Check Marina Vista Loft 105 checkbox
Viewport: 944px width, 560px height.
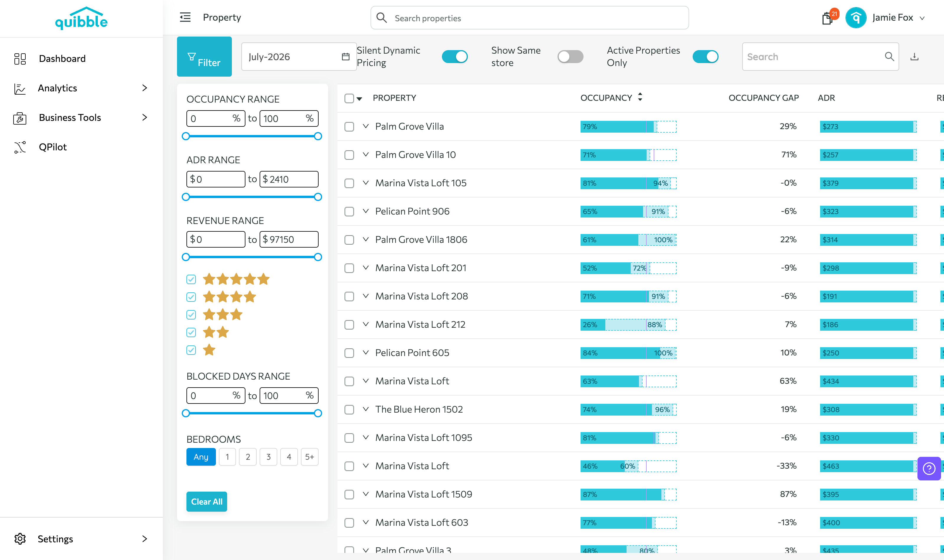349,183
